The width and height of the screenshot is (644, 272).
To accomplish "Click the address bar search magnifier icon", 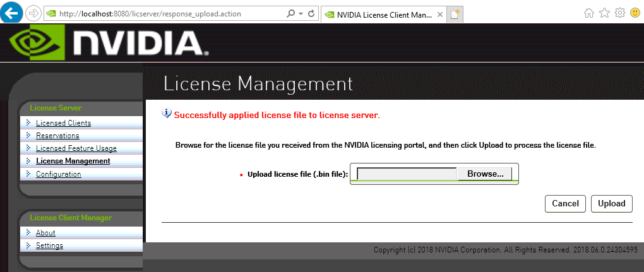I will 290,13.
